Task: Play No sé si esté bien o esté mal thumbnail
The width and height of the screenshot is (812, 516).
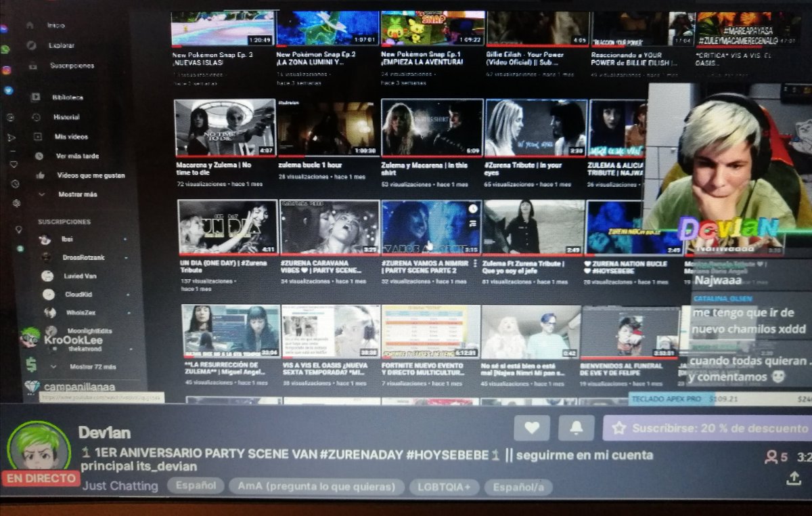Action: pos(531,331)
